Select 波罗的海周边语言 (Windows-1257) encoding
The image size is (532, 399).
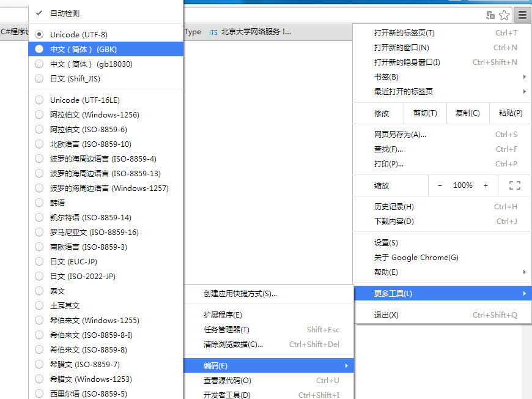click(x=106, y=188)
